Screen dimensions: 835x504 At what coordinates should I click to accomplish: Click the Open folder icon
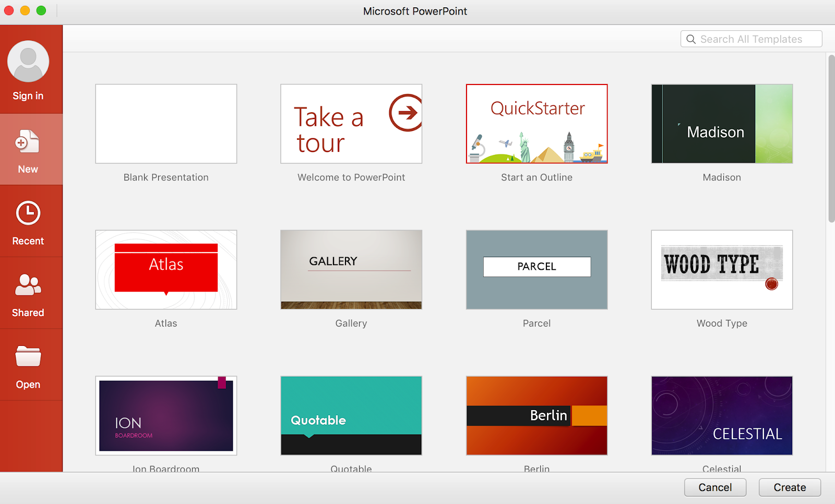click(x=28, y=356)
